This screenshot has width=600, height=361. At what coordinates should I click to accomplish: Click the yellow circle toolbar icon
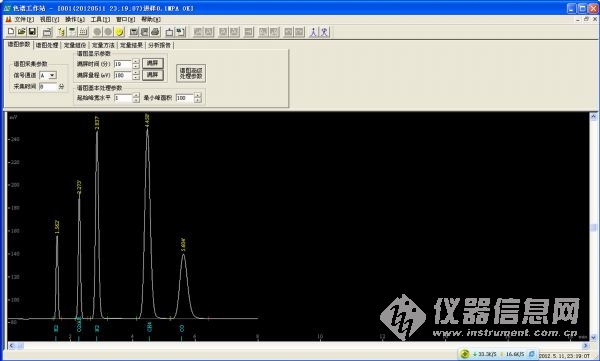tap(119, 32)
